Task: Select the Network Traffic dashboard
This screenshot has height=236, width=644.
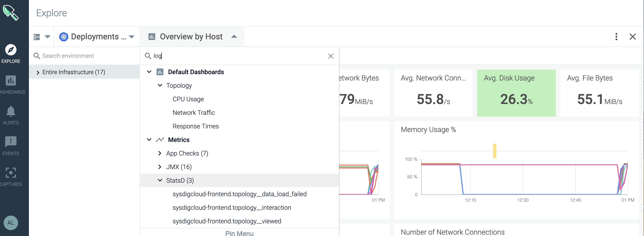Action: 193,113
